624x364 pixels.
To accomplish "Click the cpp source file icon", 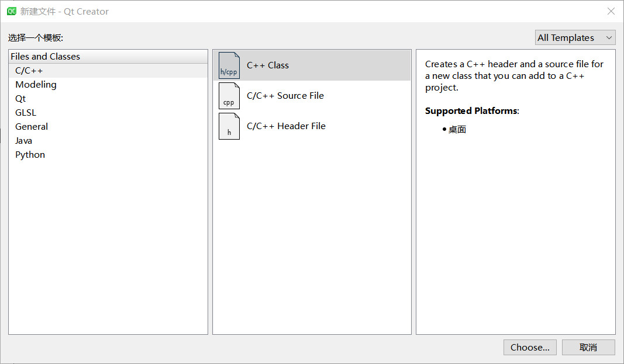I will click(229, 96).
